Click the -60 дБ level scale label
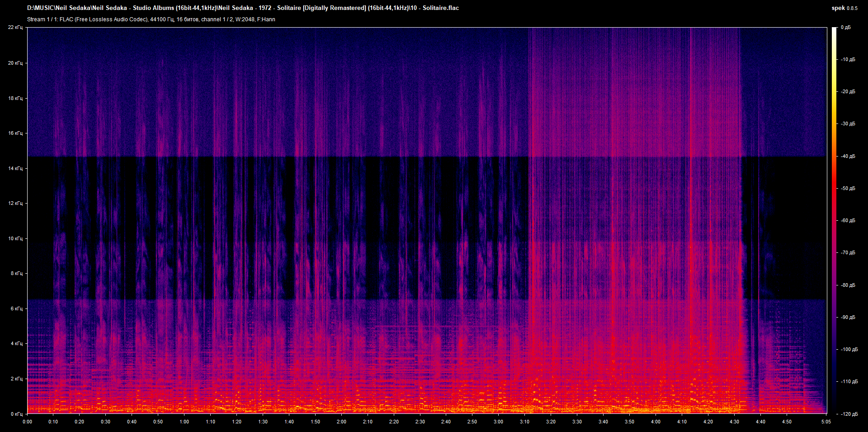Viewport: 868px width, 432px height. (848, 220)
